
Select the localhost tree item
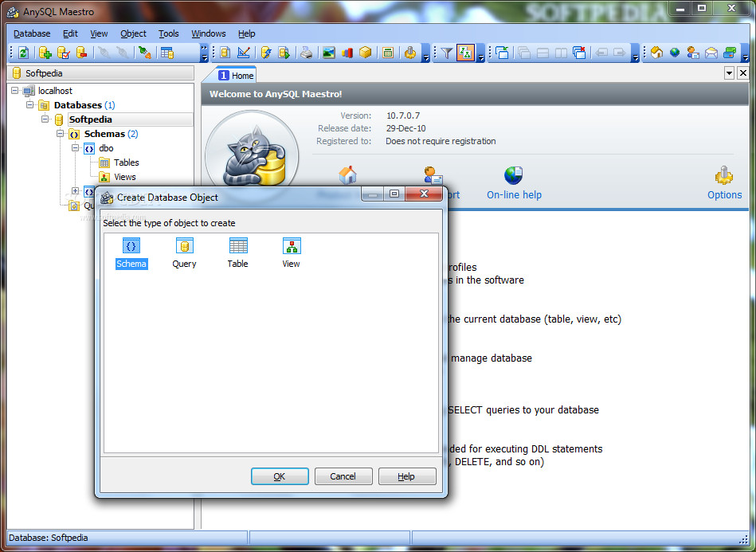tap(55, 91)
